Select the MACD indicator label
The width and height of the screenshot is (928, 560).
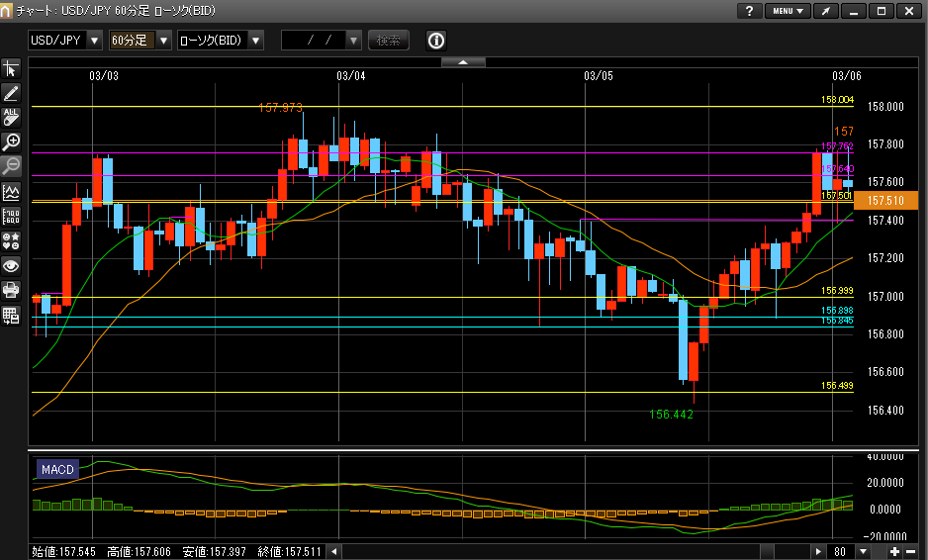(x=57, y=469)
